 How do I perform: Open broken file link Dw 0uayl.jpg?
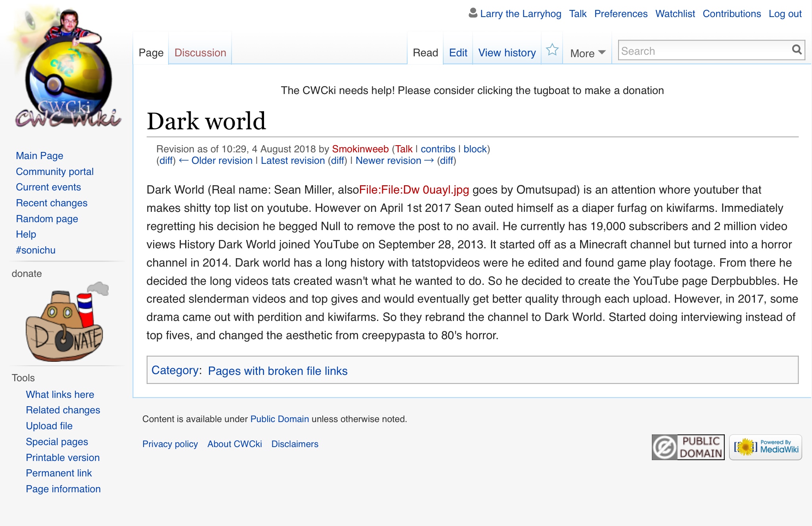coord(414,190)
